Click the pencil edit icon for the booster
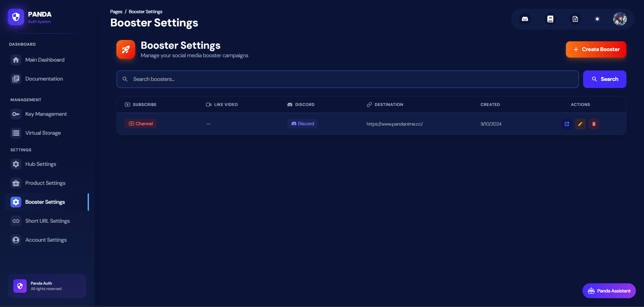This screenshot has height=307, width=644. pos(580,124)
